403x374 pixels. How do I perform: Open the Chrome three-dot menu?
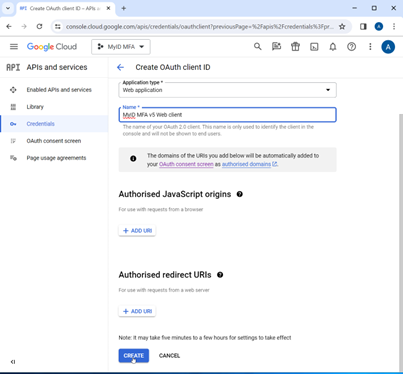[x=394, y=26]
